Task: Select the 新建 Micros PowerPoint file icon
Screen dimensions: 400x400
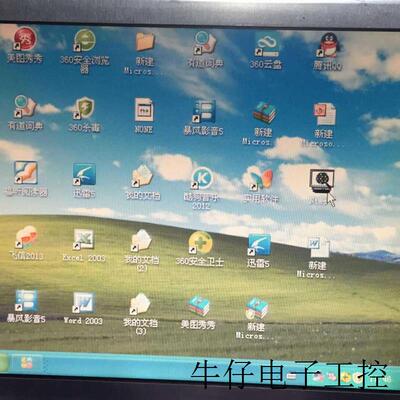Action: [x=324, y=114]
